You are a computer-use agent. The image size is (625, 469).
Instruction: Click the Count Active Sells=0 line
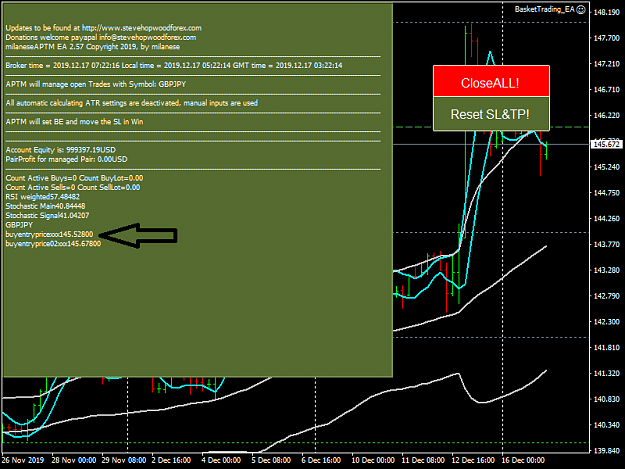tap(73, 187)
